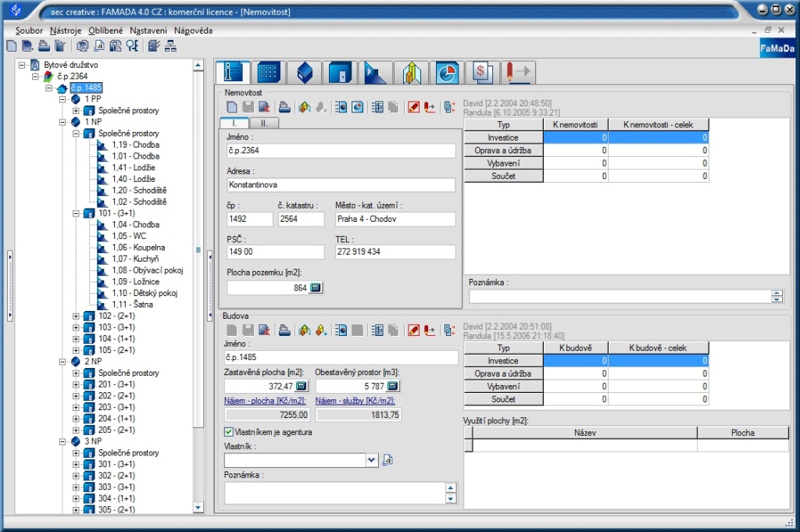Uncheck 'Vlastníkem je agentura' checkbox
The width and height of the screenshot is (800, 532).
[x=229, y=431]
